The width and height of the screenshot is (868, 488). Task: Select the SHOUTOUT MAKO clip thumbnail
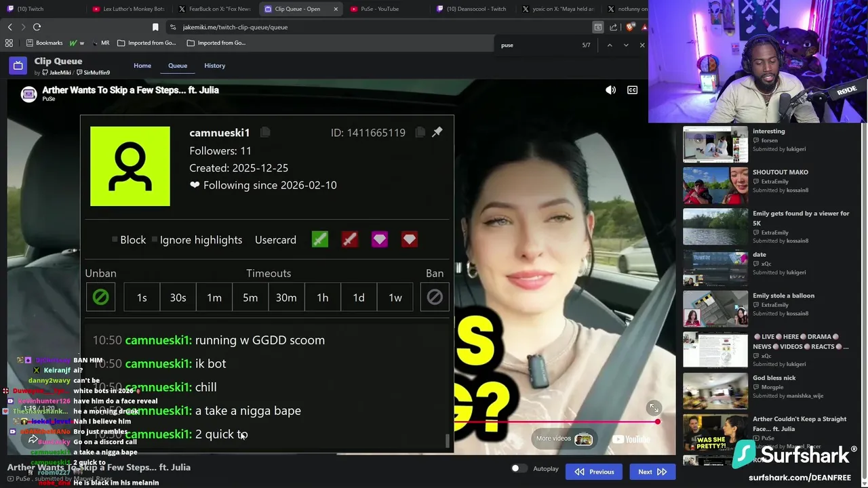(715, 185)
